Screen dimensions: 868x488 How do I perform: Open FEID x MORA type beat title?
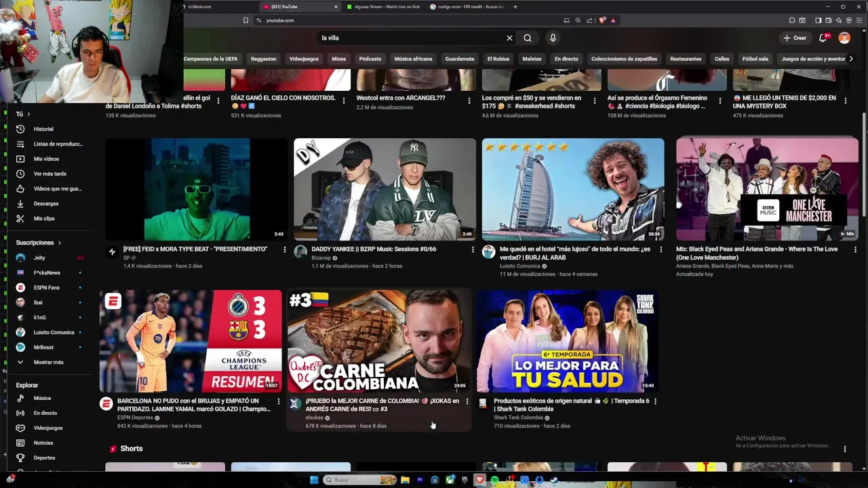click(195, 249)
